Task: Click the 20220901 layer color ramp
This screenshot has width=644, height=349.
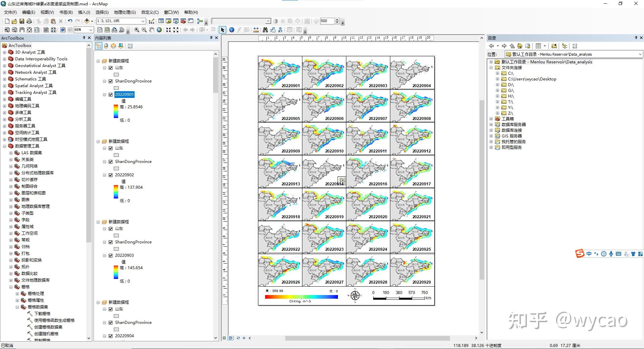Action: click(x=116, y=112)
